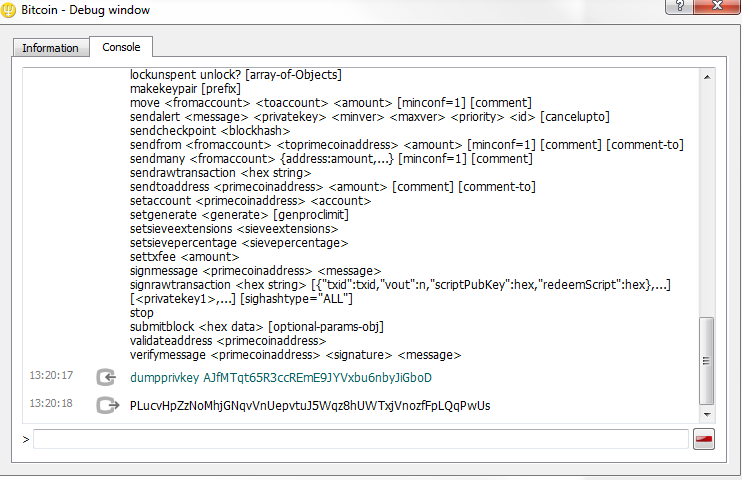Click the 13:20:18 timestamp
742x480 pixels.
(x=51, y=403)
